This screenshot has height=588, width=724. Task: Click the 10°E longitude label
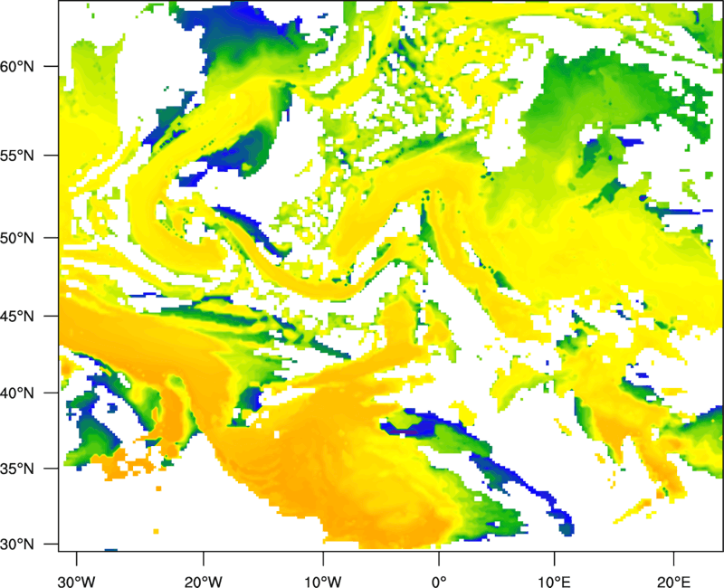click(x=555, y=582)
